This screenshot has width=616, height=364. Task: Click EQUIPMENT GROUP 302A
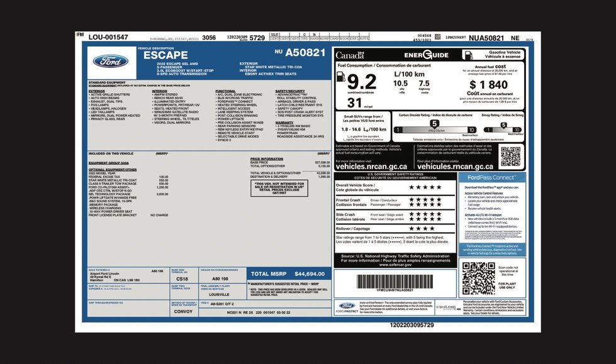pos(108,163)
